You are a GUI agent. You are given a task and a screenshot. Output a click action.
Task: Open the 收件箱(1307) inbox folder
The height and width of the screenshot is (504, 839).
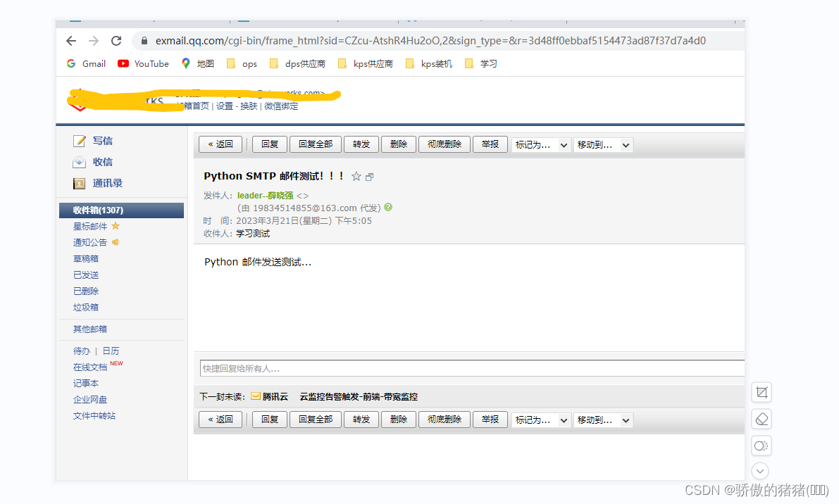click(x=121, y=210)
